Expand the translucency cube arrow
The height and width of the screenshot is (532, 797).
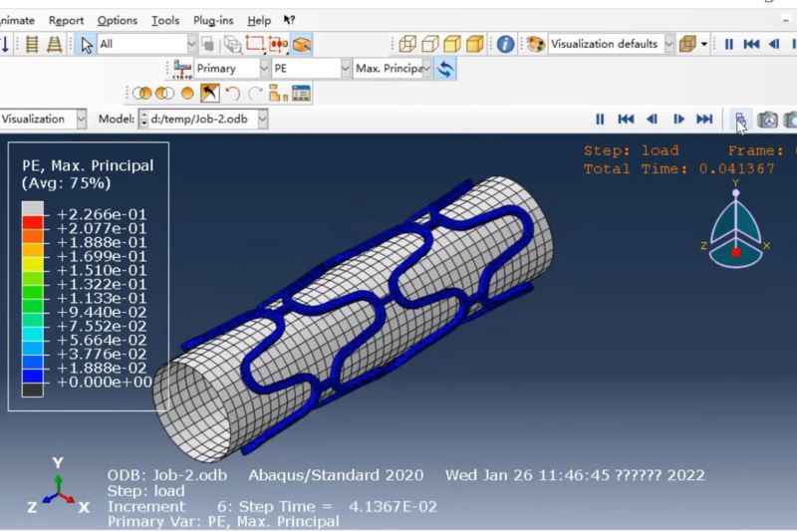[704, 44]
